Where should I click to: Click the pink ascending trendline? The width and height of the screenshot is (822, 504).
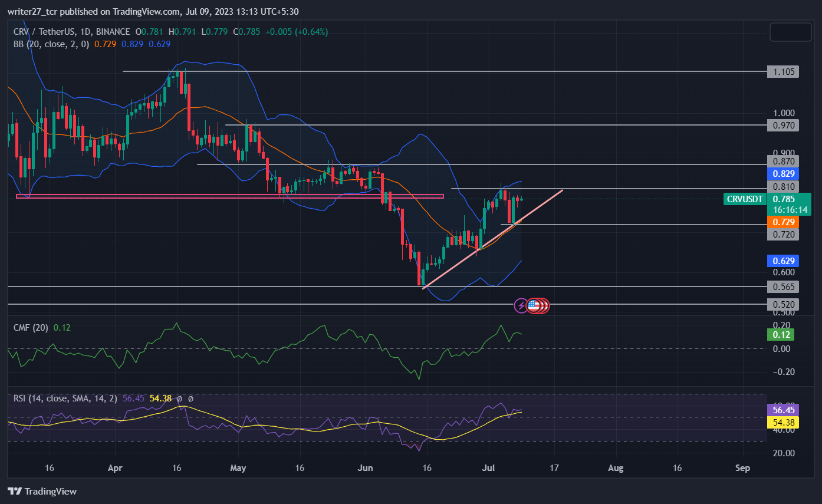493,239
